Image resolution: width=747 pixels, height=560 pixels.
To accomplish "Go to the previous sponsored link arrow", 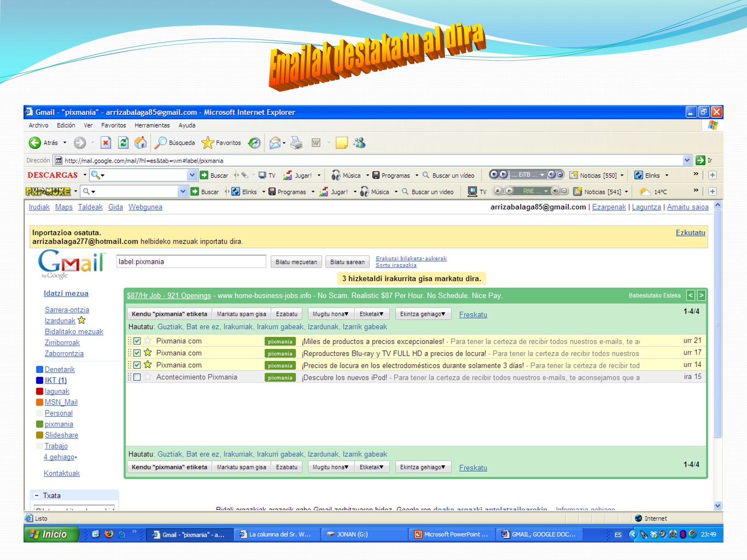I will point(691,295).
